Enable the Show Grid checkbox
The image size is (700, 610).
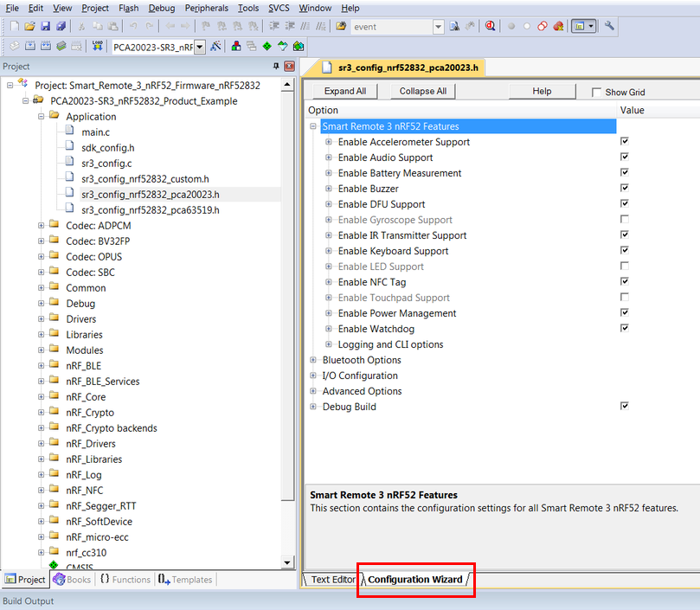[596, 92]
